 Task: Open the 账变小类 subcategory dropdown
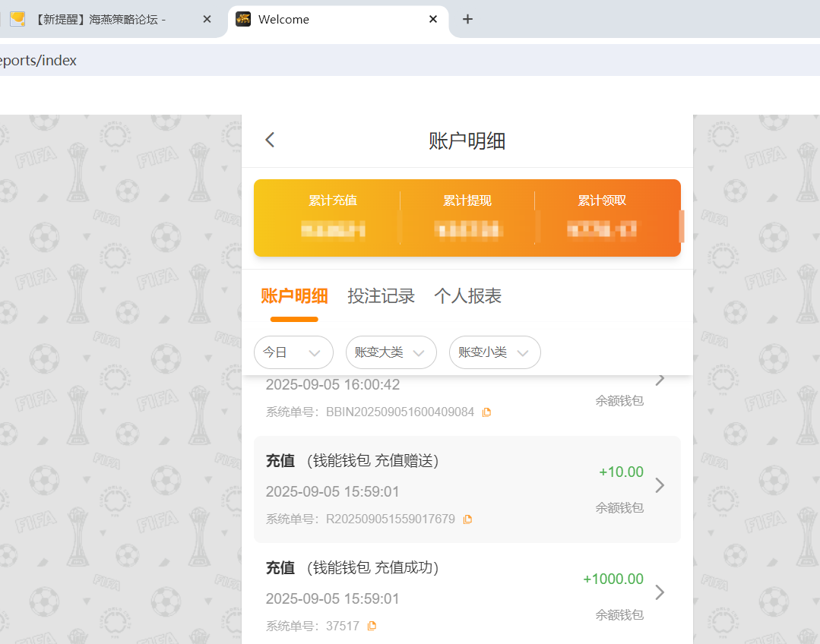pos(494,352)
